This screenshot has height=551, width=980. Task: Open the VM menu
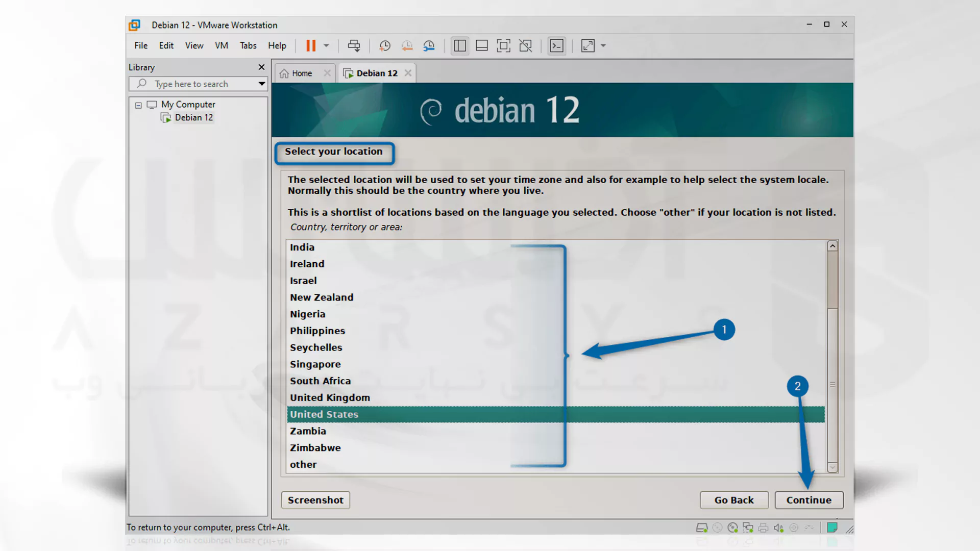221,45
